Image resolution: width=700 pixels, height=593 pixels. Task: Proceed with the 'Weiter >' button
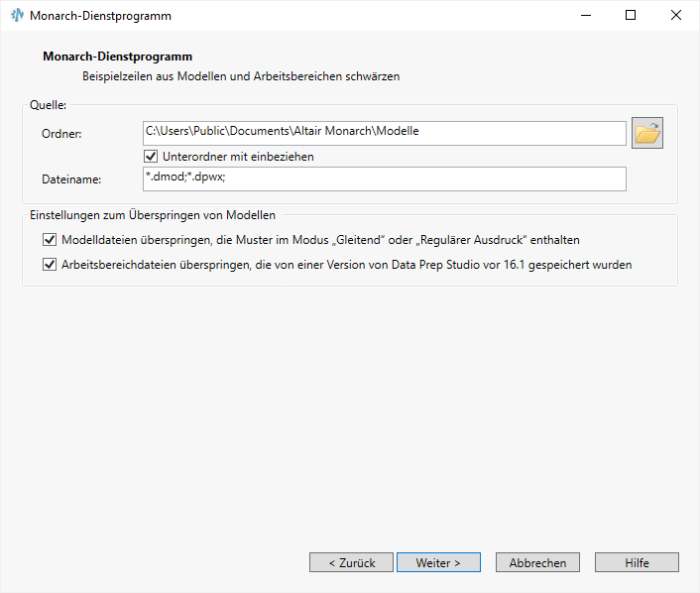coord(438,562)
